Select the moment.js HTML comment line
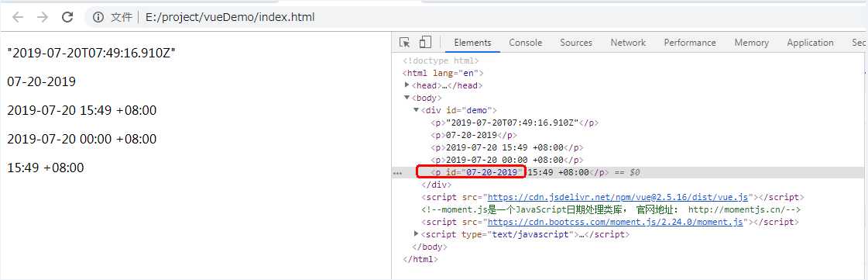 [611, 210]
